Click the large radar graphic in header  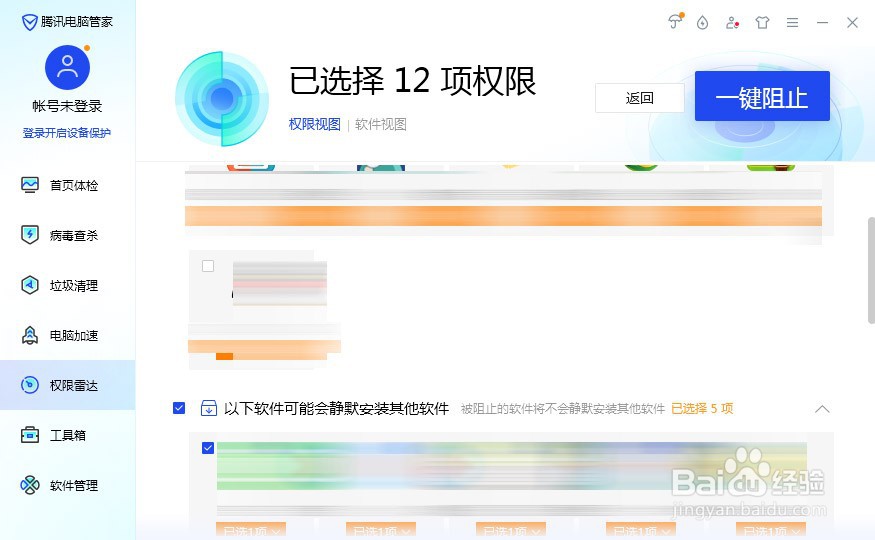point(222,99)
